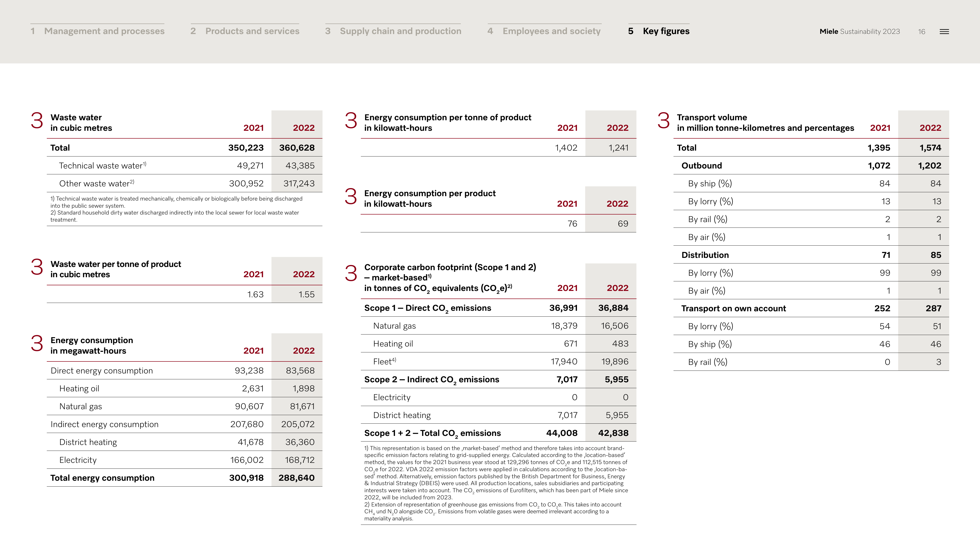Select Natural gas energy value 81,671

point(302,407)
